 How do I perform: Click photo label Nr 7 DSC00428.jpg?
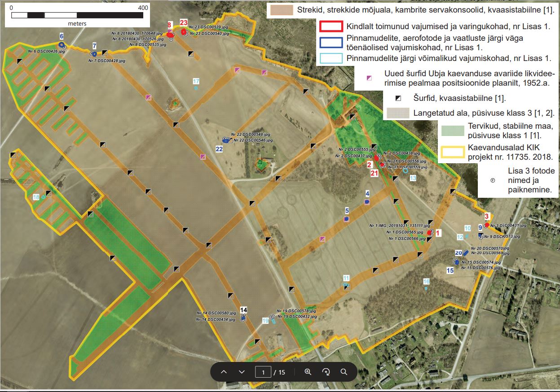(106, 60)
